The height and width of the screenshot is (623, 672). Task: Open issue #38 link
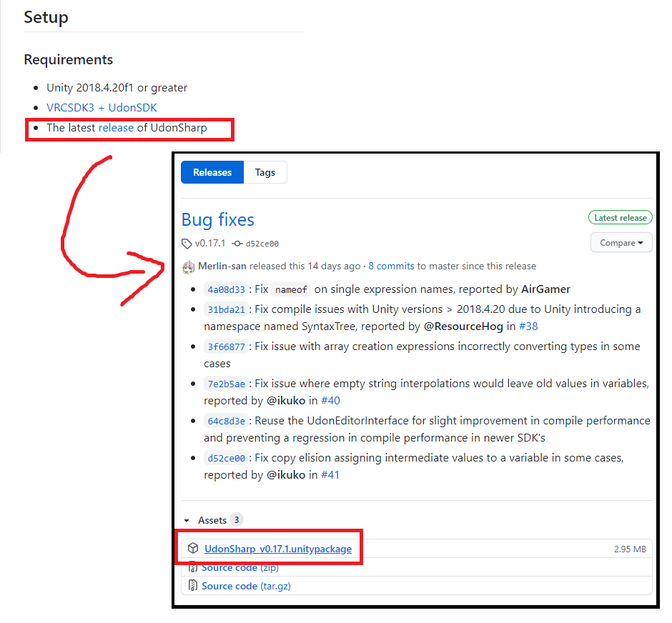[528, 327]
